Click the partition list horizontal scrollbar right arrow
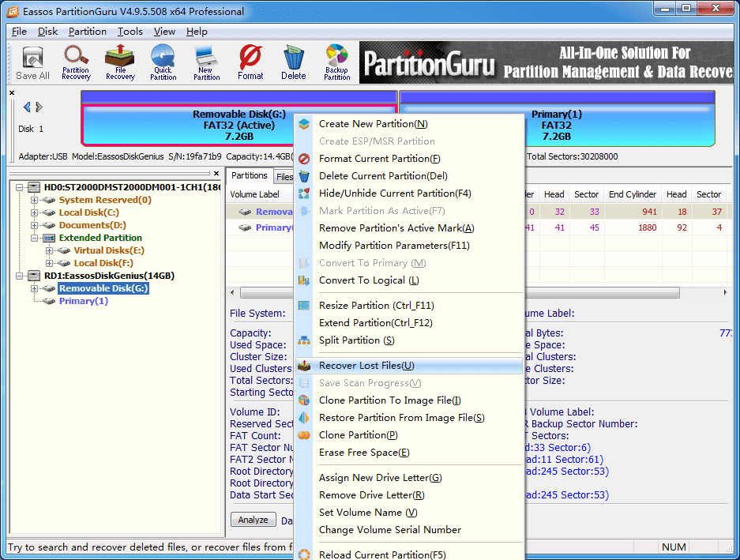 point(725,293)
